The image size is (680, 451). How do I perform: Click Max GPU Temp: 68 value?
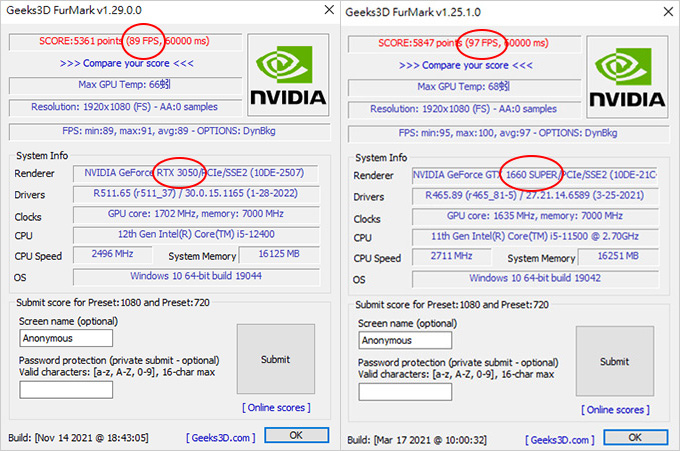(464, 87)
